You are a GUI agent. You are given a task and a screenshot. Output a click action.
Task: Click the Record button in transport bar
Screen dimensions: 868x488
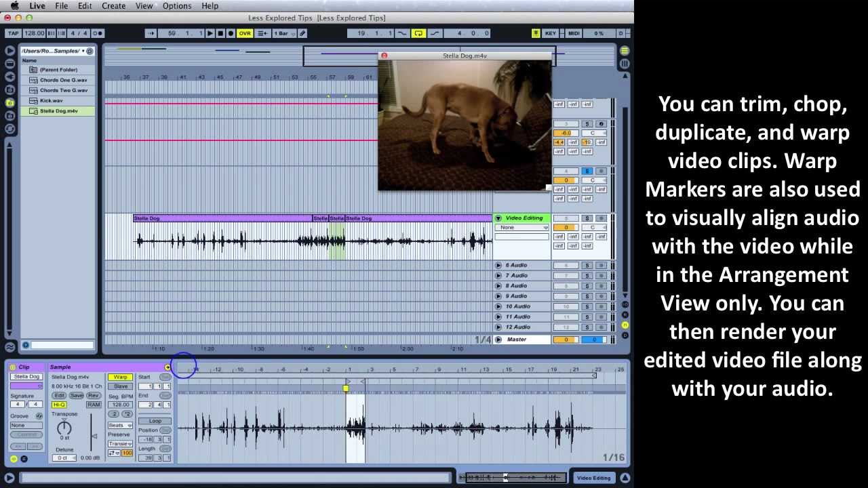pyautogui.click(x=231, y=33)
